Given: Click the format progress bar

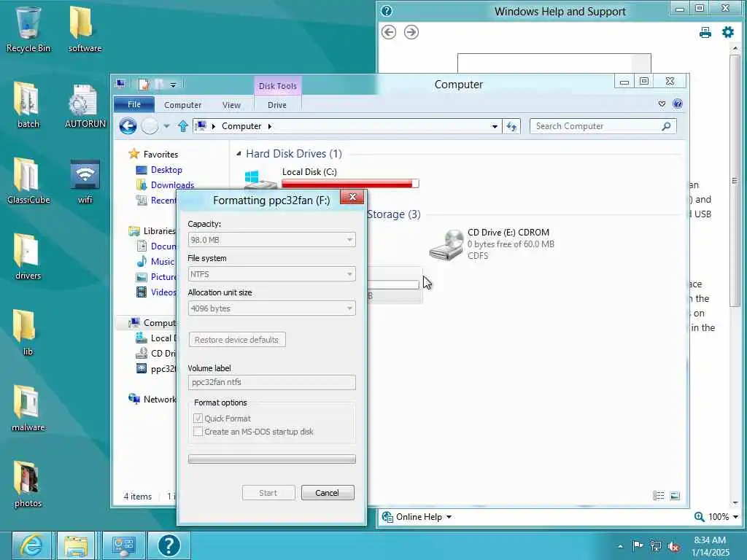Looking at the screenshot, I should pos(271,459).
